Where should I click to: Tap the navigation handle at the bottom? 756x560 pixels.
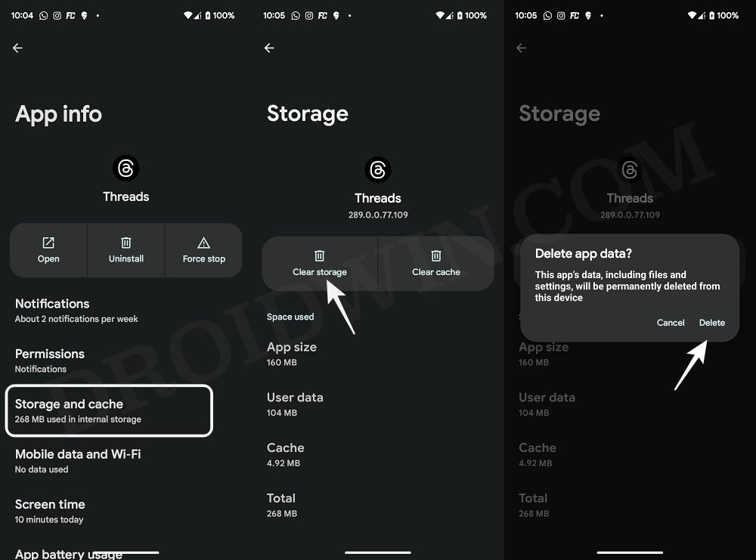[377, 552]
